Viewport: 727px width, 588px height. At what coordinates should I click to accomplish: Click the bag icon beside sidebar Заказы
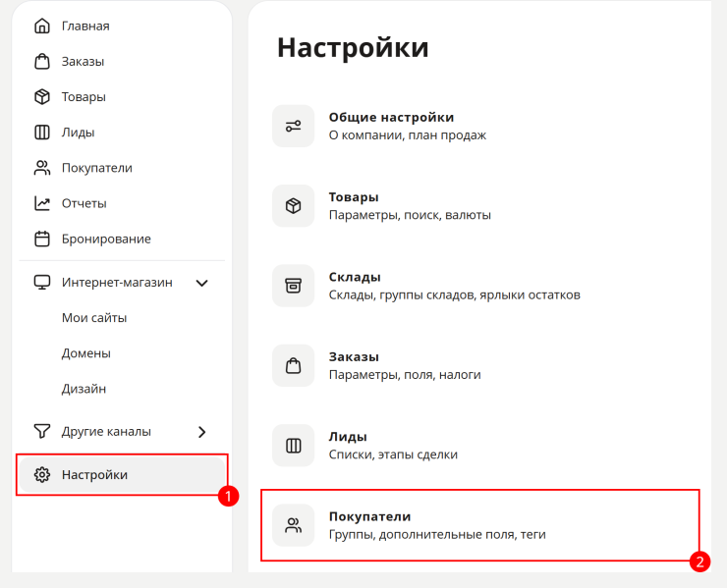click(x=42, y=61)
